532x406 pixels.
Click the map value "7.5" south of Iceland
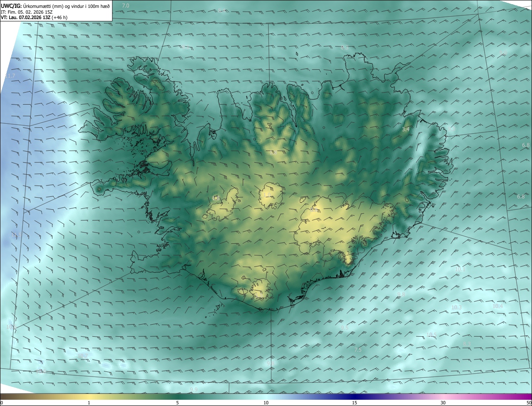pyautogui.click(x=358, y=350)
